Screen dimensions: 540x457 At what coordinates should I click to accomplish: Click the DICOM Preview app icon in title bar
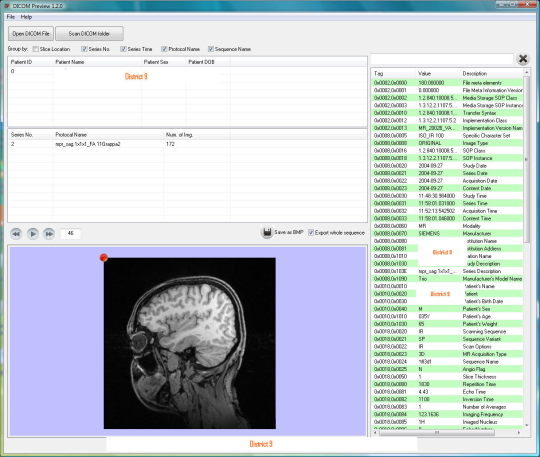coord(7,6)
